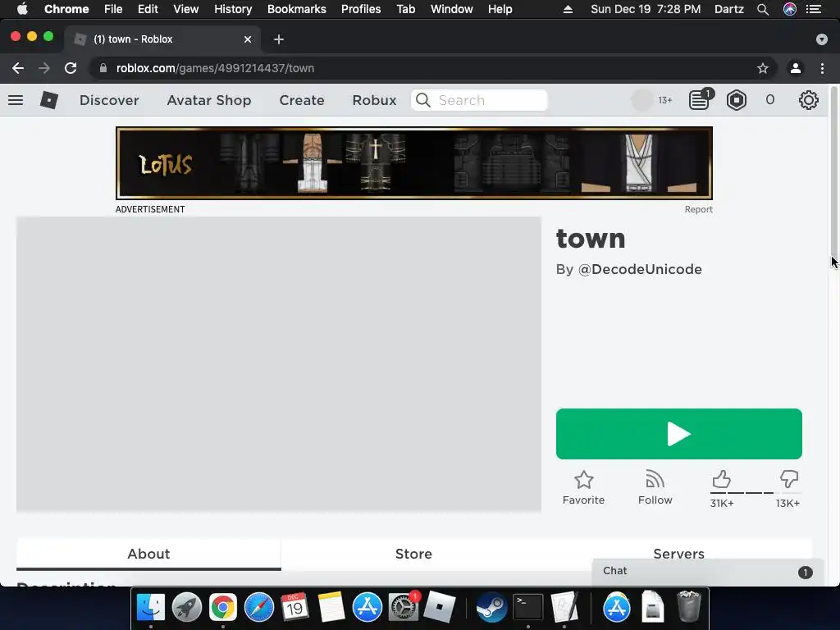The image size is (840, 630).
Task: Open Steam from the Dock
Action: coord(492,608)
